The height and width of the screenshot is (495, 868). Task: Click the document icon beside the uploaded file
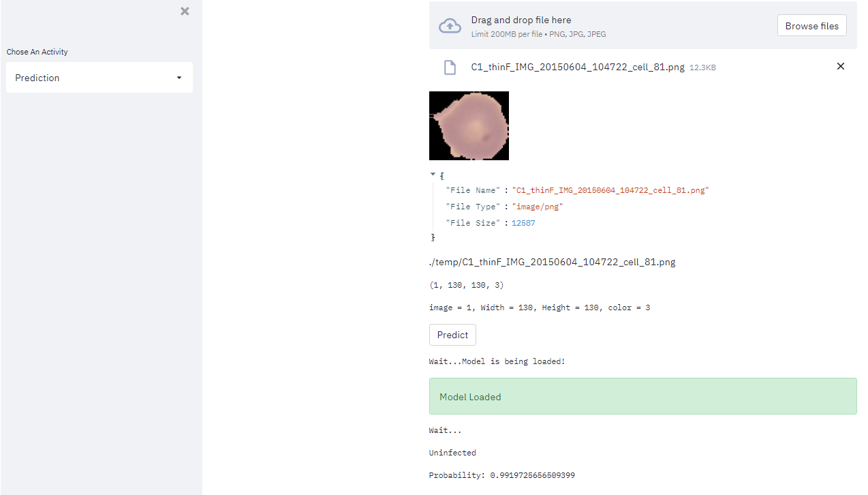pos(450,67)
